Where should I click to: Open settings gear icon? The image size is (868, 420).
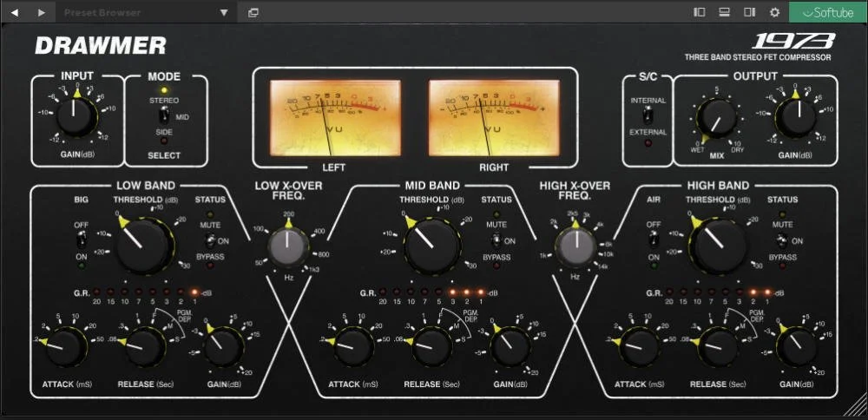(774, 12)
